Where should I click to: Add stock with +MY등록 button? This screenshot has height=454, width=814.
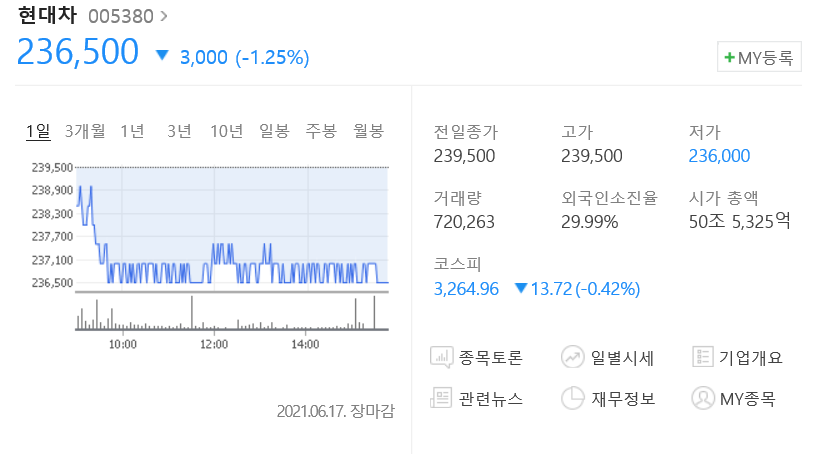click(759, 57)
